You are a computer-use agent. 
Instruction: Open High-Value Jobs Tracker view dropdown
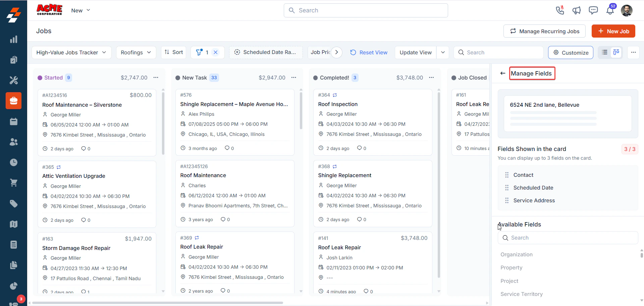[x=71, y=52]
